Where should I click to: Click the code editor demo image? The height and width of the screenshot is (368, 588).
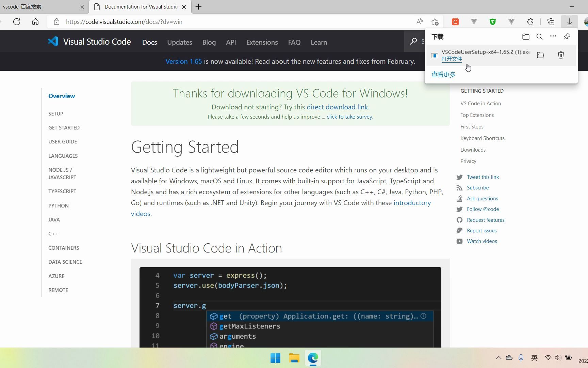click(x=290, y=307)
